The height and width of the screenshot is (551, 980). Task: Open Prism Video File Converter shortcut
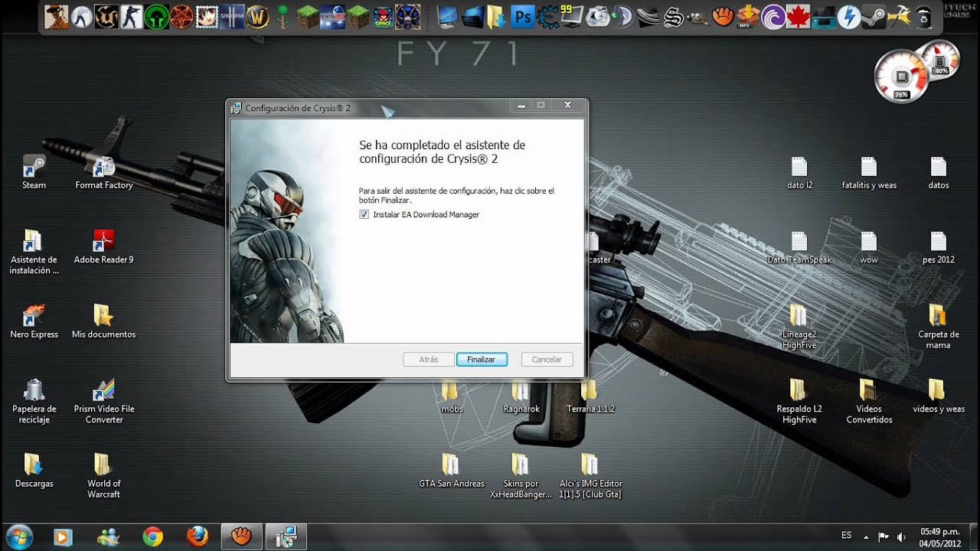tap(104, 401)
